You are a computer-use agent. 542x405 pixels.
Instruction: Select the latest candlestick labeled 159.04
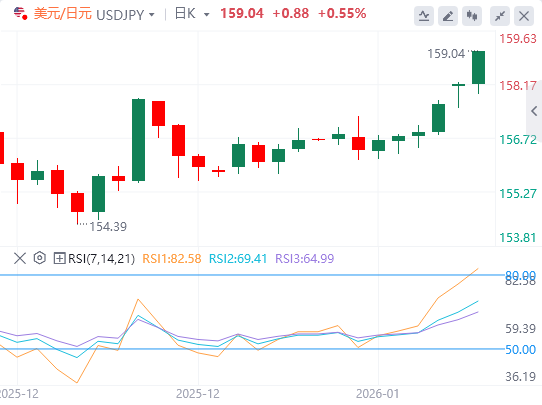pyautogui.click(x=478, y=68)
